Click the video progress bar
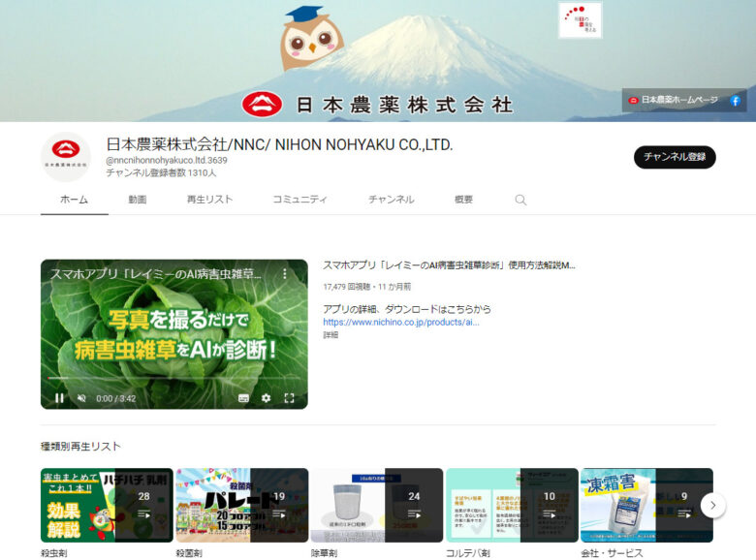 coord(174,378)
